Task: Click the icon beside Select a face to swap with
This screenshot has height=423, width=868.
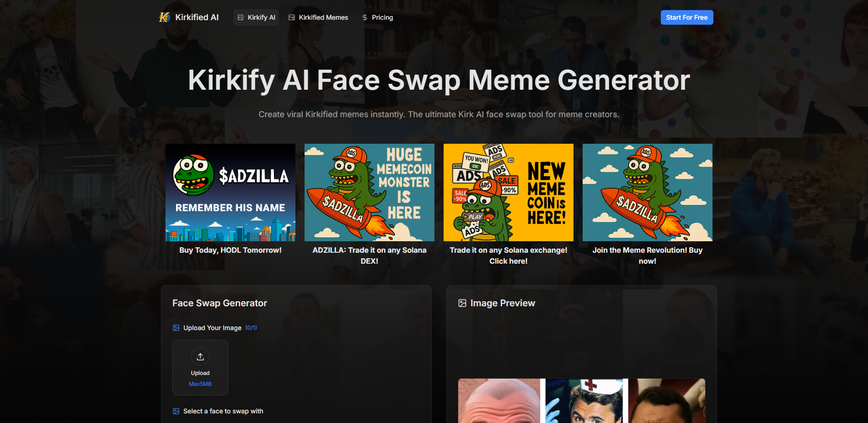Action: coord(176,411)
